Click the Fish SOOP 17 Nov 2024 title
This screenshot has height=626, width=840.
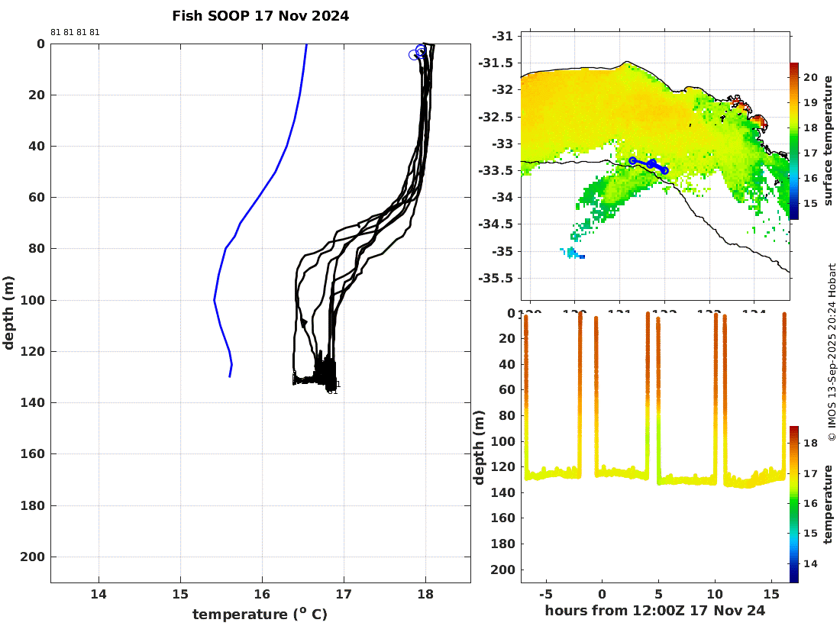click(260, 16)
